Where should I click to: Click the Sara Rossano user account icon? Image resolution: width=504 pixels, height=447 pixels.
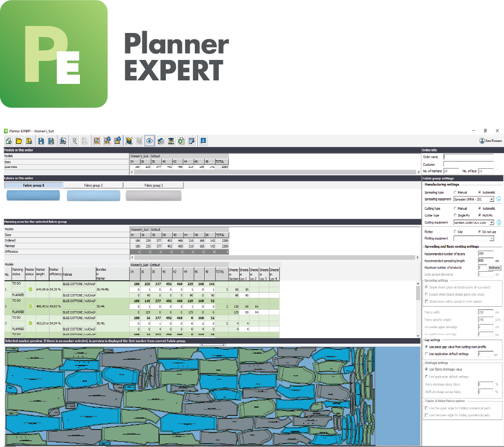coord(482,141)
